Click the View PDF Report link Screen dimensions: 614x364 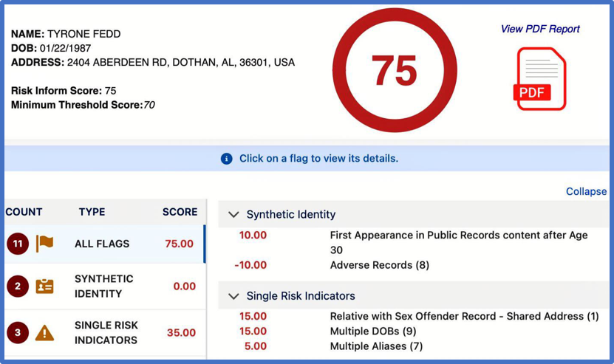coord(540,29)
